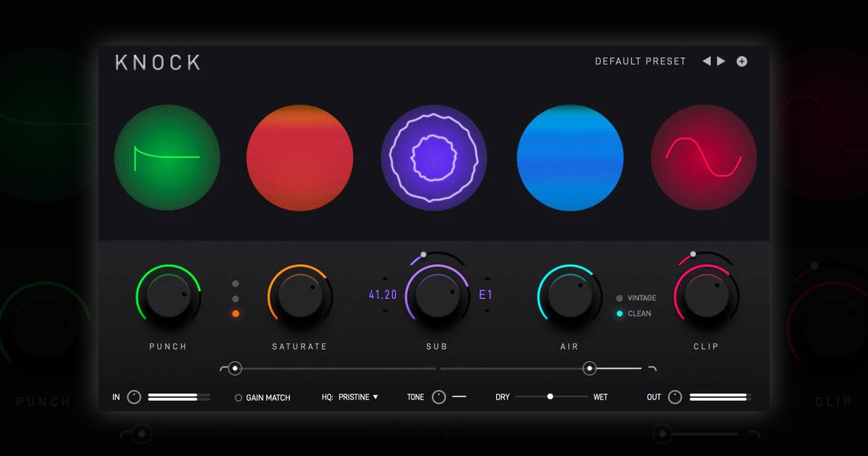Select the top Saturate mode dot
The width and height of the screenshot is (868, 456).
(235, 283)
